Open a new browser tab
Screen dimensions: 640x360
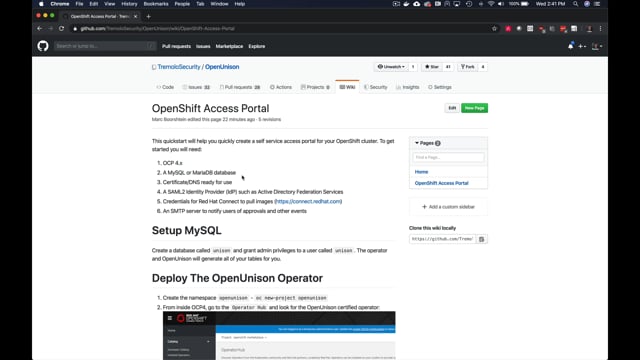pos(149,16)
